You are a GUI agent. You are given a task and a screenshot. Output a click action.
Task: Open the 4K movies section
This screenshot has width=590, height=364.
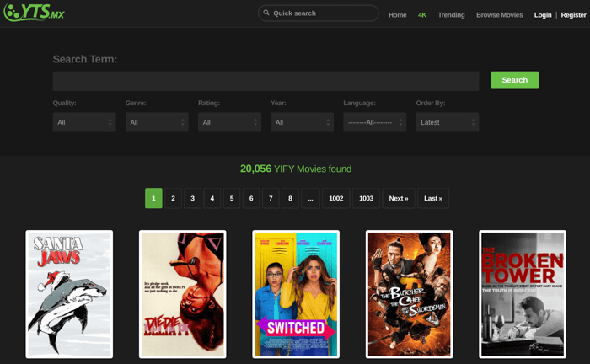(x=422, y=15)
